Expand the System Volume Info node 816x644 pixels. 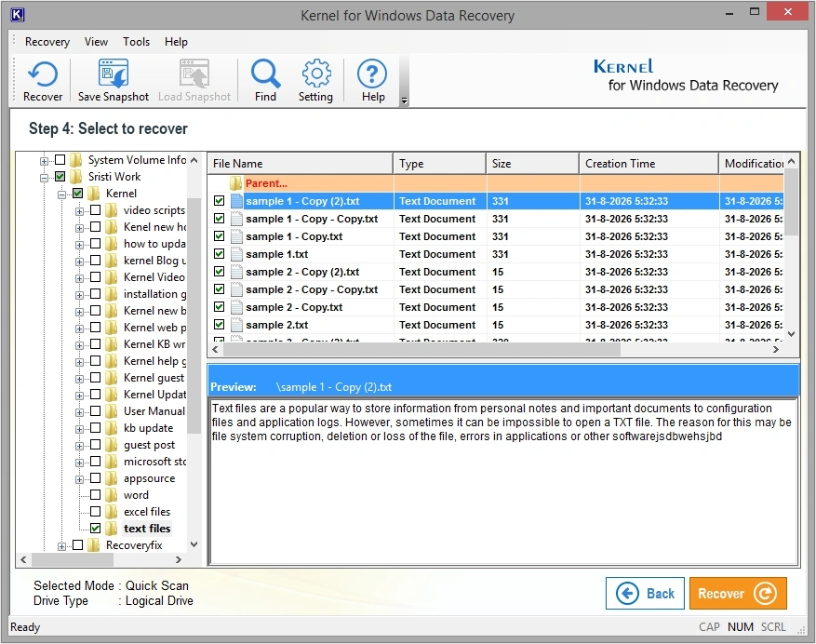point(45,161)
